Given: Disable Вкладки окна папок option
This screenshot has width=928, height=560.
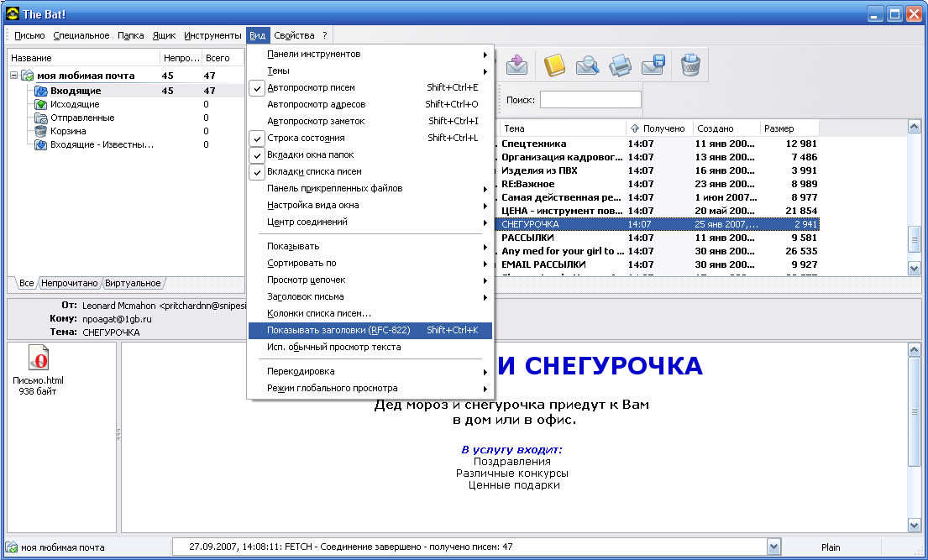Looking at the screenshot, I should click(x=310, y=154).
